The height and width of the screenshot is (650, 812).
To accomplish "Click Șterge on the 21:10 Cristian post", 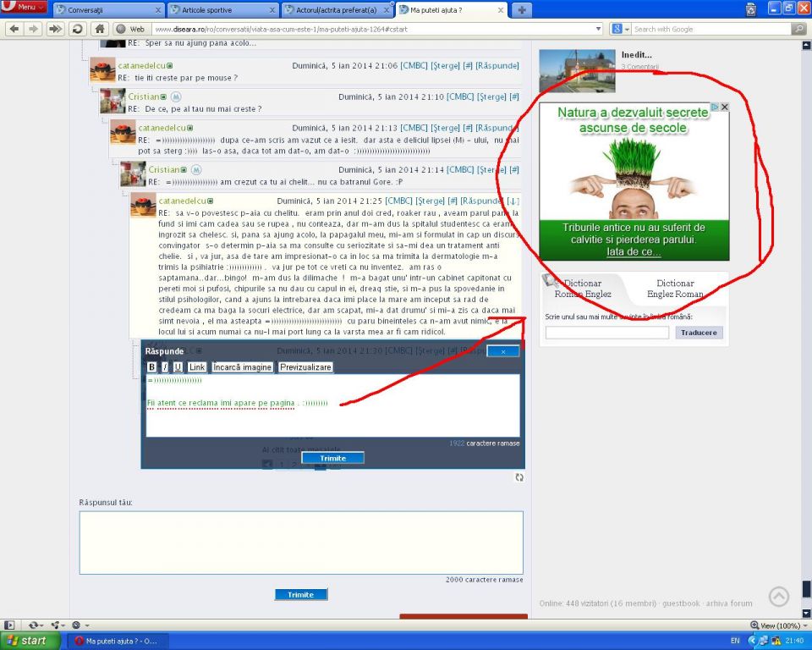I will pos(491,97).
